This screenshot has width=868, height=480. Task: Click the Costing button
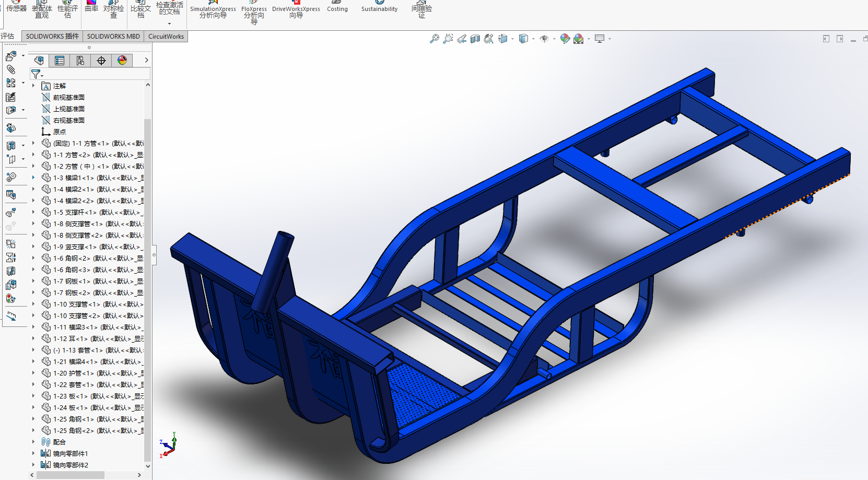[337, 7]
